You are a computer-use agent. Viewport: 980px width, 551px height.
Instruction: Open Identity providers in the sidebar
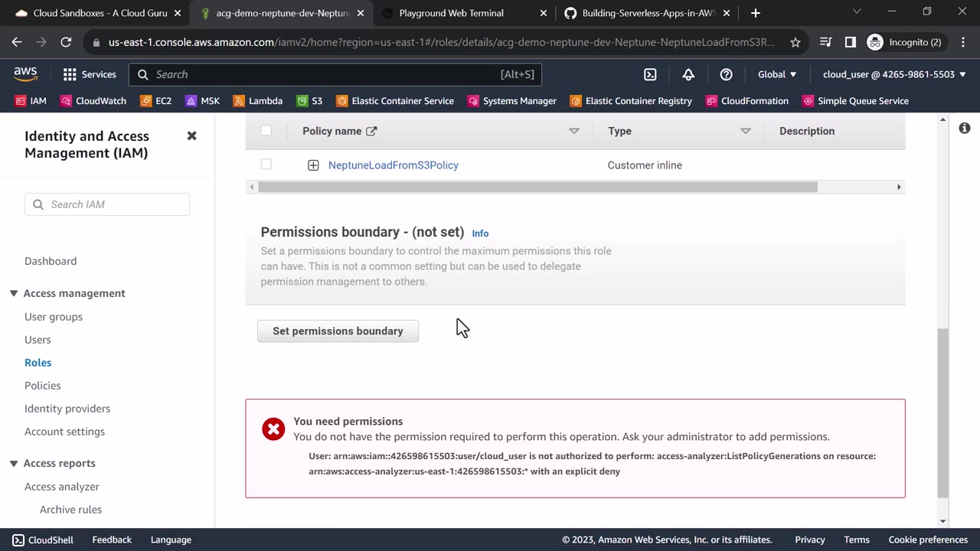coord(67,409)
